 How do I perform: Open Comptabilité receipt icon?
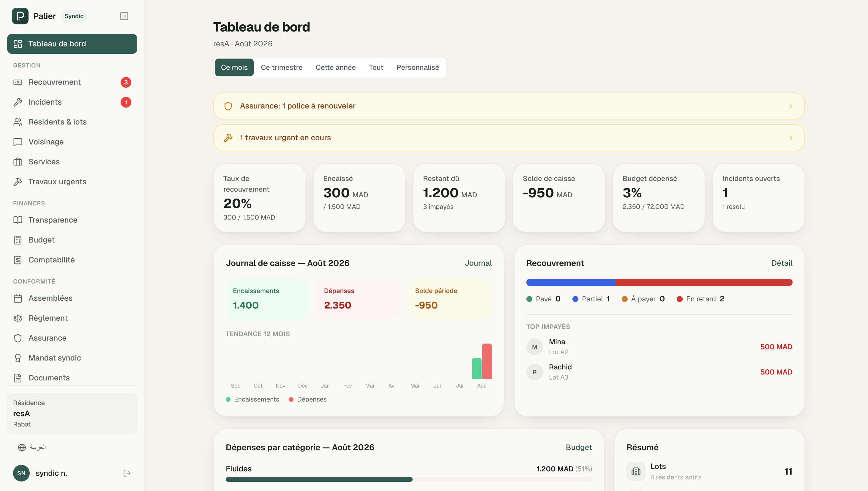click(x=18, y=260)
